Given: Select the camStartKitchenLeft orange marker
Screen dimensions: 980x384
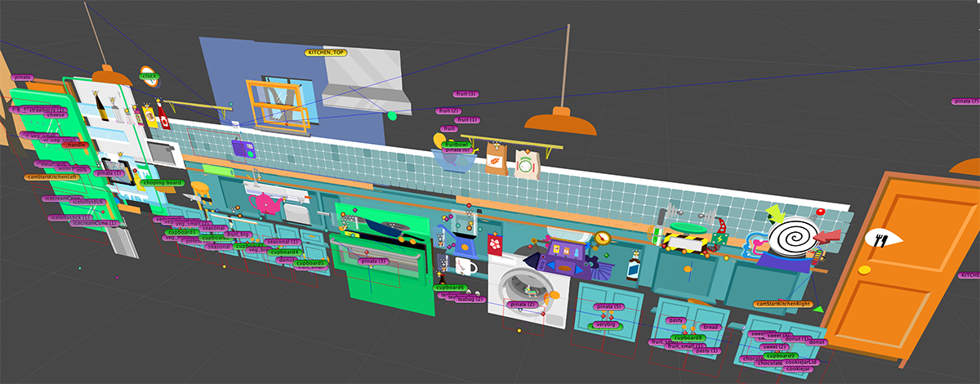Looking at the screenshot, I should pyautogui.click(x=51, y=176).
